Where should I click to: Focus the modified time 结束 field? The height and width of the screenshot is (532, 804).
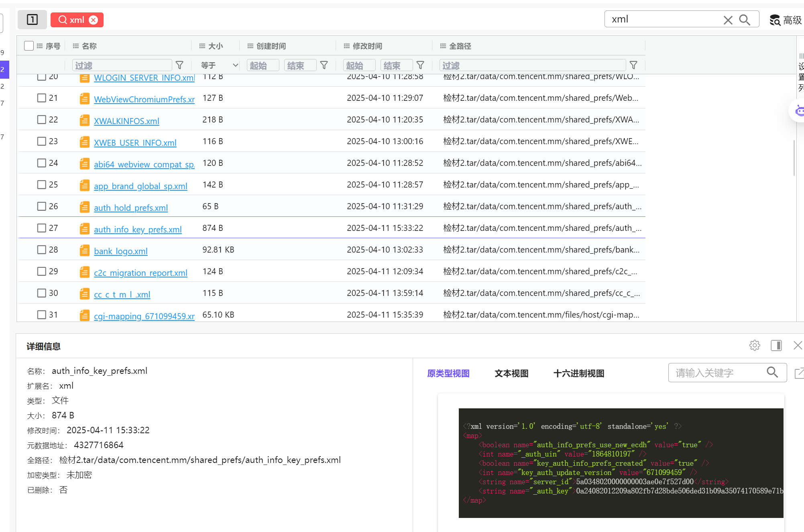click(x=397, y=65)
